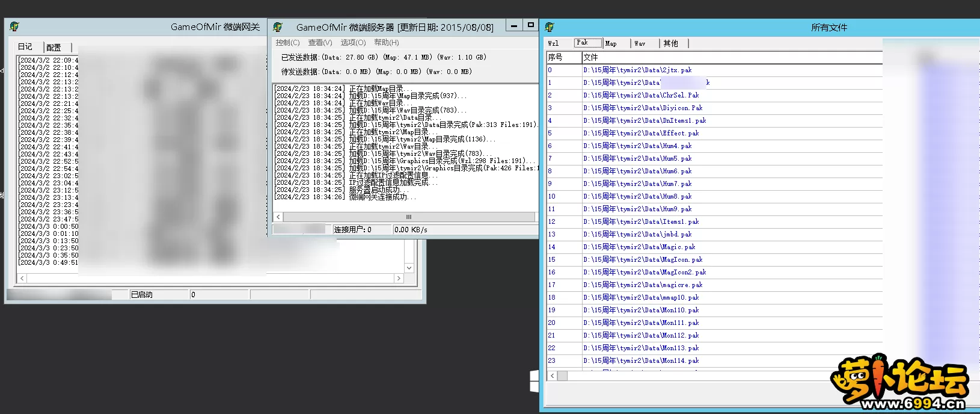Screen dimensions: 980x414
Task: Click gateway log horizontal scrollbar left arrow
Action: [x=22, y=279]
